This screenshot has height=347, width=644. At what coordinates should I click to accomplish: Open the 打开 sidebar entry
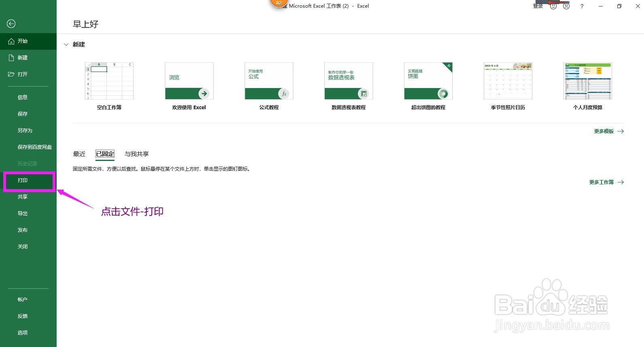point(28,74)
